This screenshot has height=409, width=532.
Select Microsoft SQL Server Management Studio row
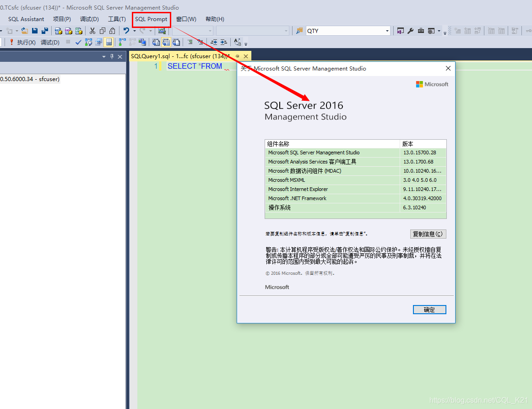click(355, 153)
